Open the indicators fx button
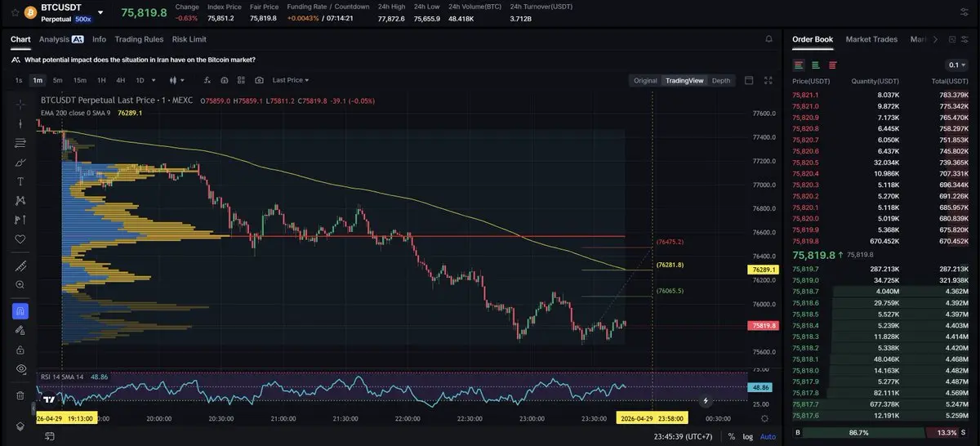The image size is (980, 446). [x=207, y=80]
